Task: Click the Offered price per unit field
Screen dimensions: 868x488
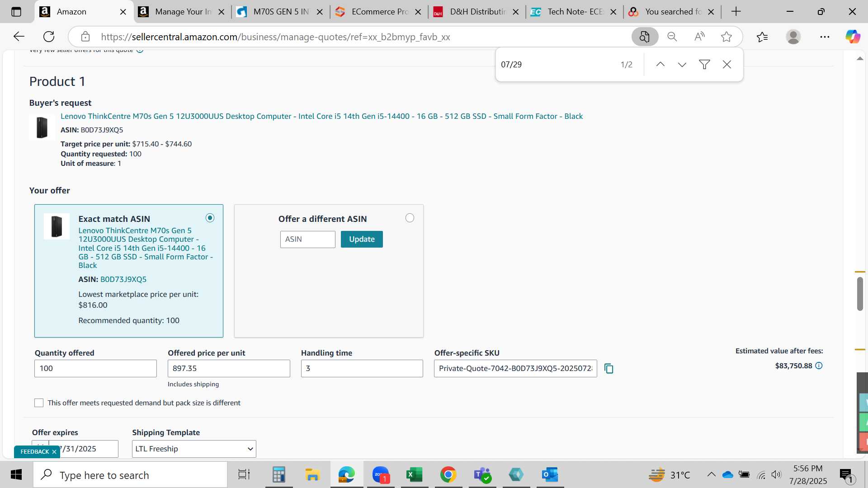Action: [x=229, y=368]
